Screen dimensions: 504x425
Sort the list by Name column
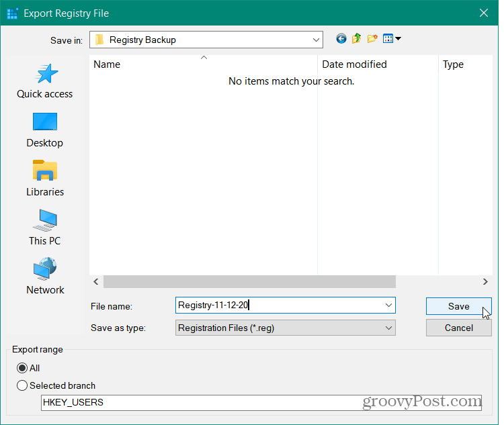click(x=203, y=64)
